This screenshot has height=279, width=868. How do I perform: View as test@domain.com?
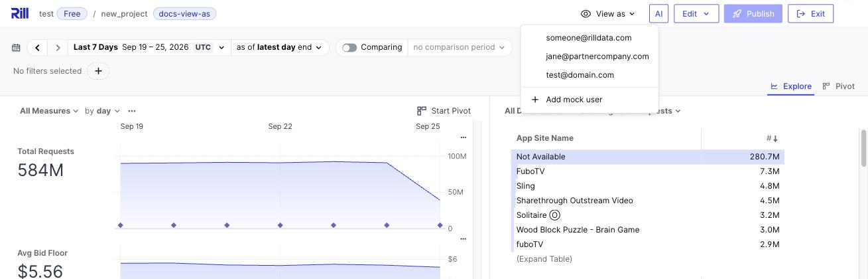pos(589,75)
